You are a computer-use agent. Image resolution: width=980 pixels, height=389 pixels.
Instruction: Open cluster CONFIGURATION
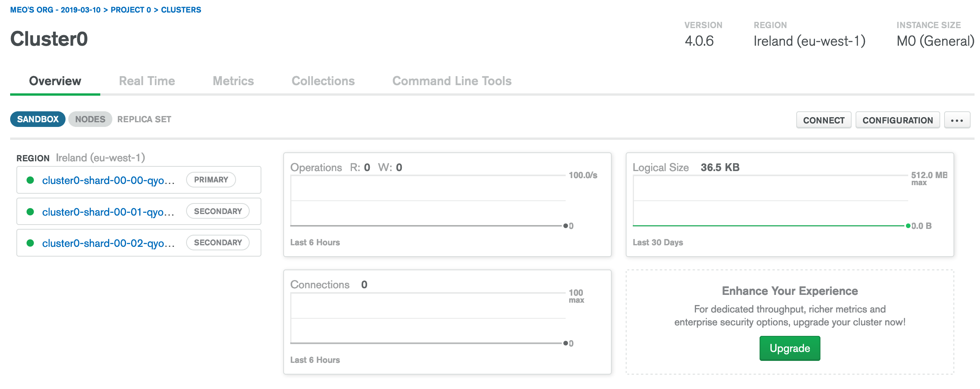click(898, 120)
